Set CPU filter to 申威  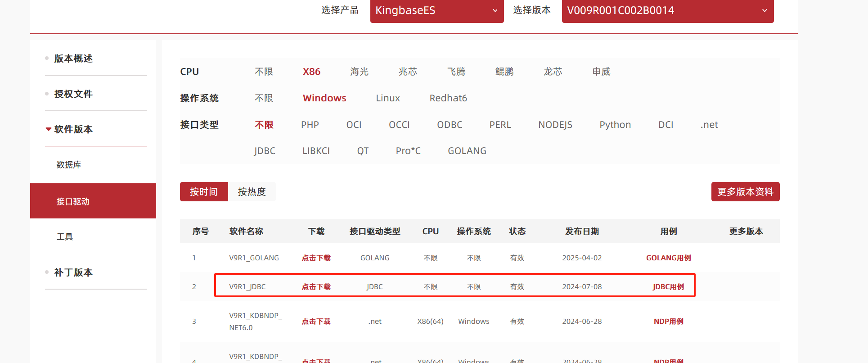pos(601,72)
